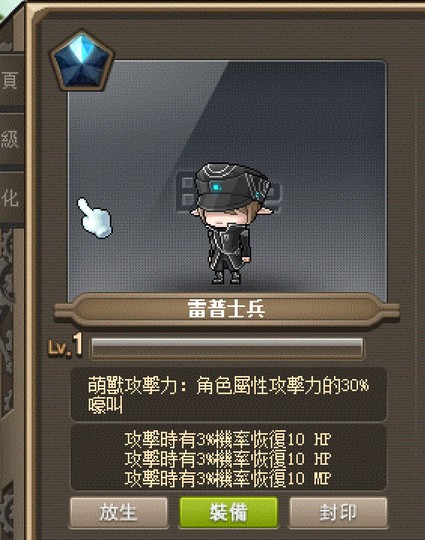Click the 萌獸攻擊力 description line
The image size is (425, 540).
228,386
